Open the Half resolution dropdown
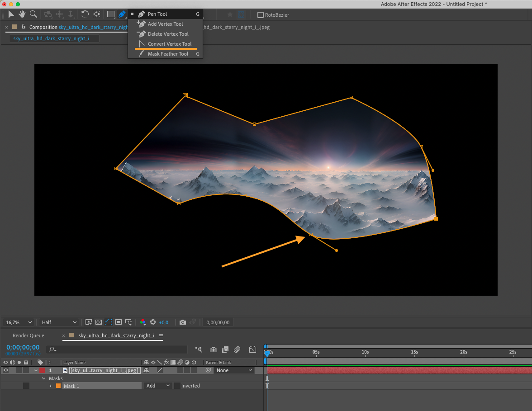Viewport: 532px width, 411px height. point(59,322)
